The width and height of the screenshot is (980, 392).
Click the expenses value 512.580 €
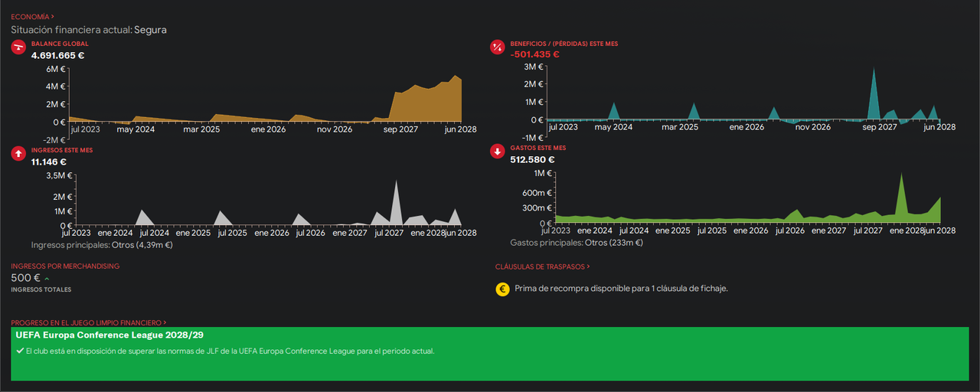pyautogui.click(x=532, y=159)
